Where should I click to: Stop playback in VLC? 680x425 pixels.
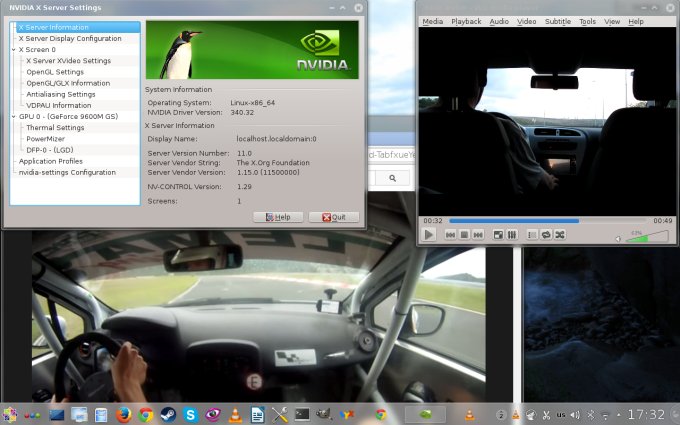click(x=464, y=235)
